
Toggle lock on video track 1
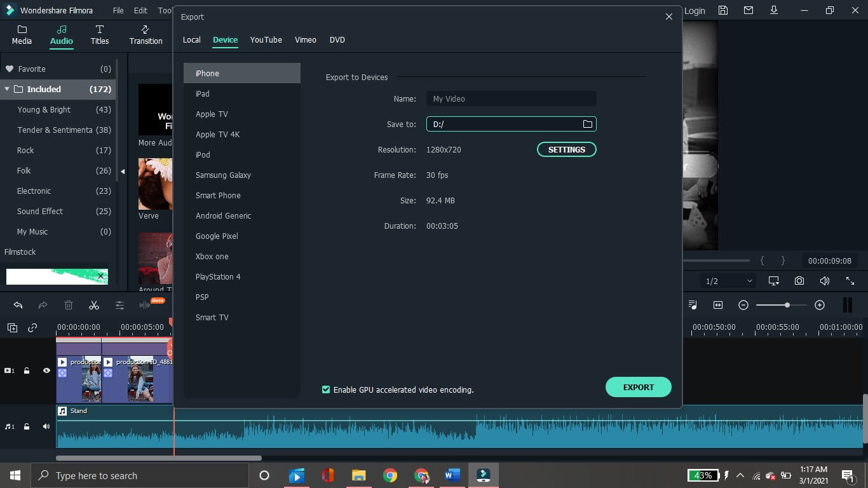pos(27,370)
